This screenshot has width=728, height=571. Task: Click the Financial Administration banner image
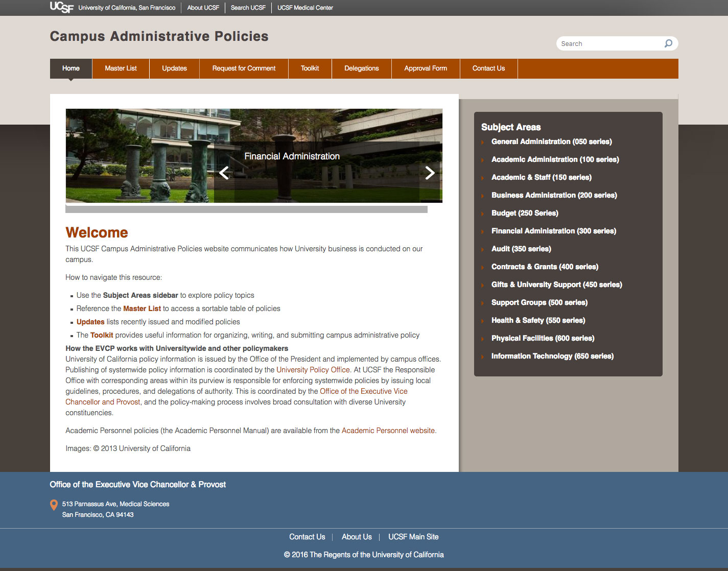pyautogui.click(x=254, y=156)
